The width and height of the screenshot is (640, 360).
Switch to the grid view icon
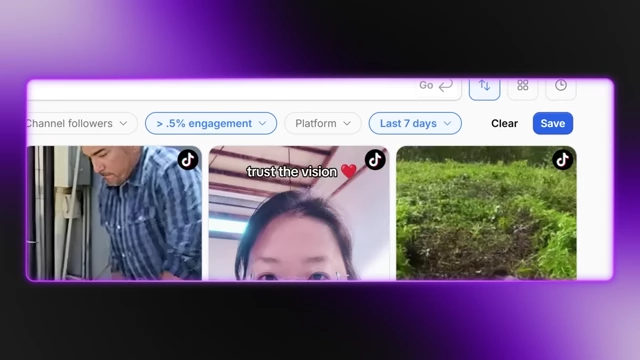click(523, 88)
